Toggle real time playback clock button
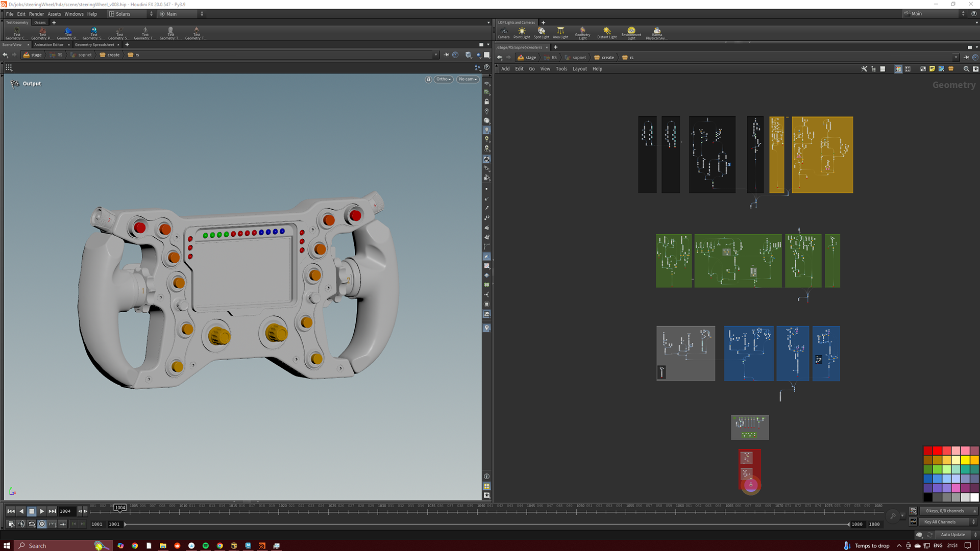980x551 pixels. pos(42,524)
